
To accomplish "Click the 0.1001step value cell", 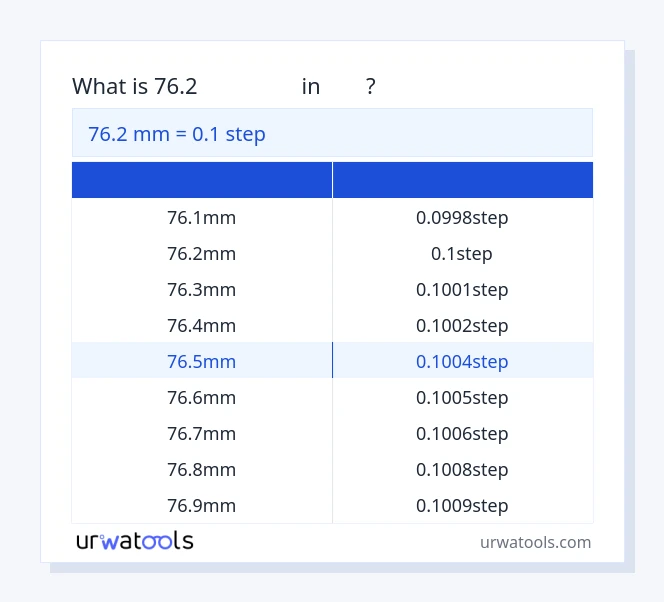I will click(x=462, y=289).
